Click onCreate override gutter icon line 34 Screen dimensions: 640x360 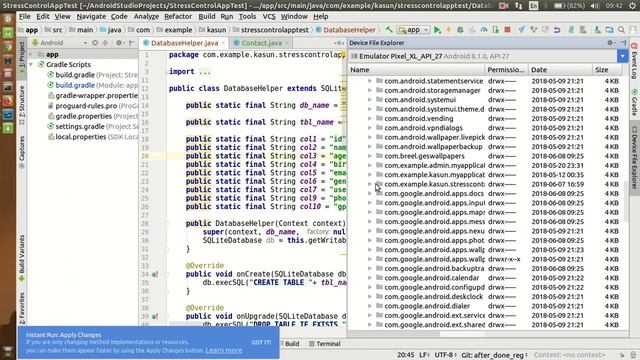[x=155, y=274]
